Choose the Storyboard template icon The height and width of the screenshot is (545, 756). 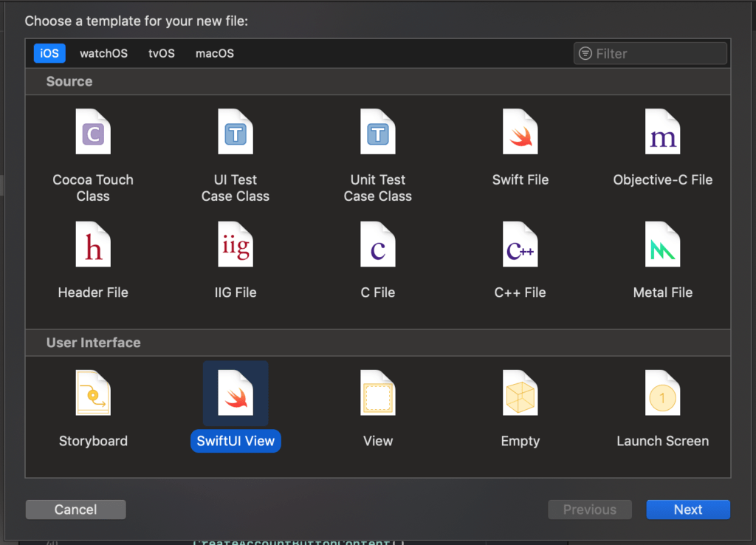tap(93, 393)
